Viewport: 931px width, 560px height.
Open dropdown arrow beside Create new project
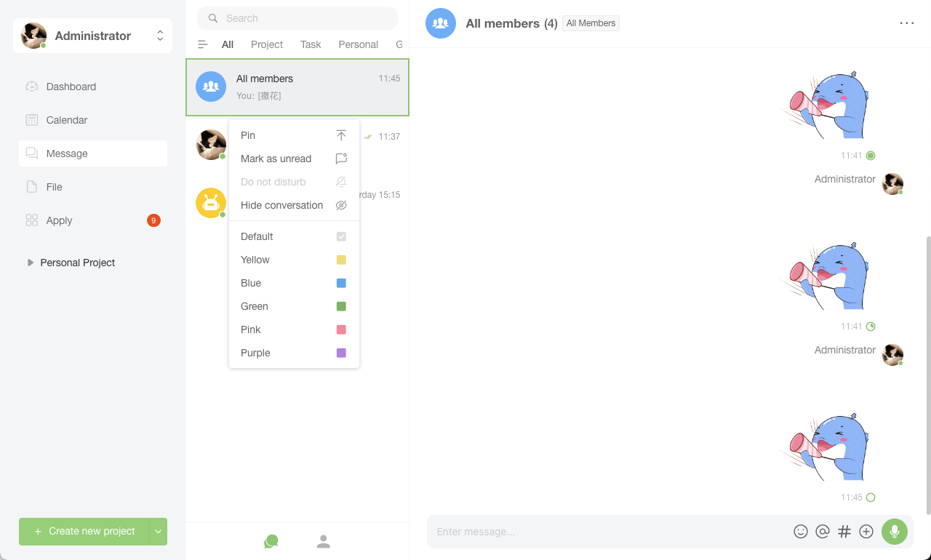click(159, 532)
